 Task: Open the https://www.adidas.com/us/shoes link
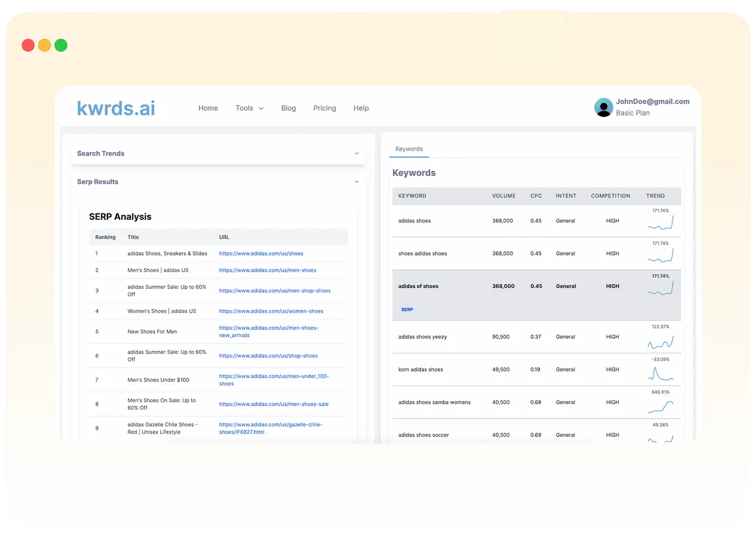tap(261, 253)
